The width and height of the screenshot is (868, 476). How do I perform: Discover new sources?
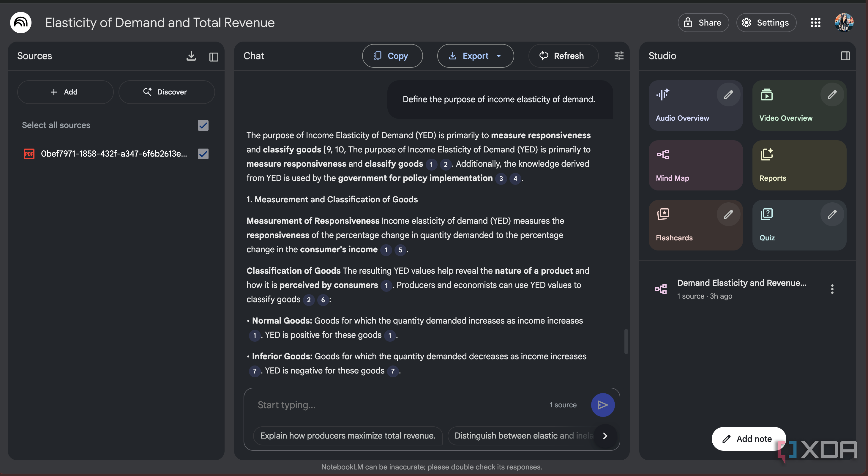(166, 92)
